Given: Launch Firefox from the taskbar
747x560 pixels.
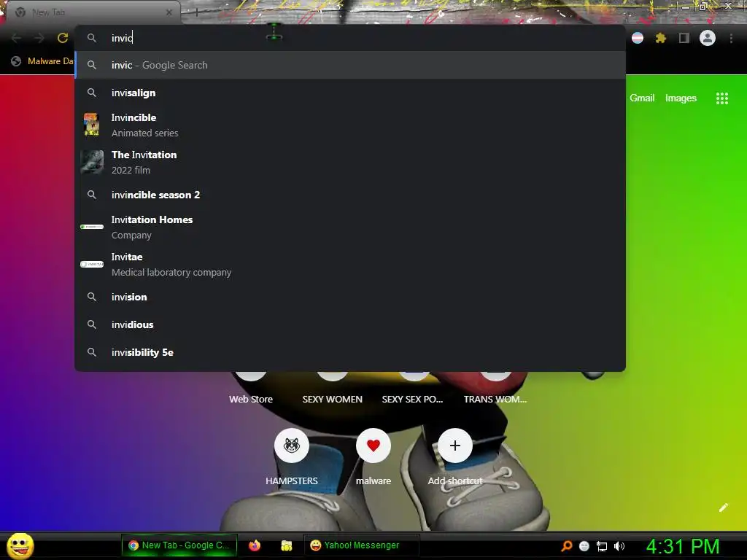Looking at the screenshot, I should 255,545.
